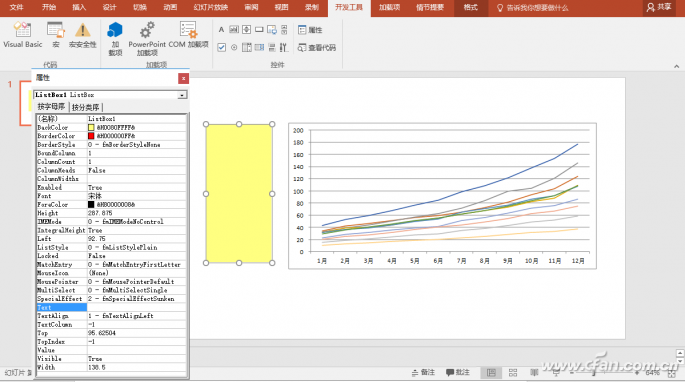Select the Command Button control
The image size is (685, 382).
259,30
